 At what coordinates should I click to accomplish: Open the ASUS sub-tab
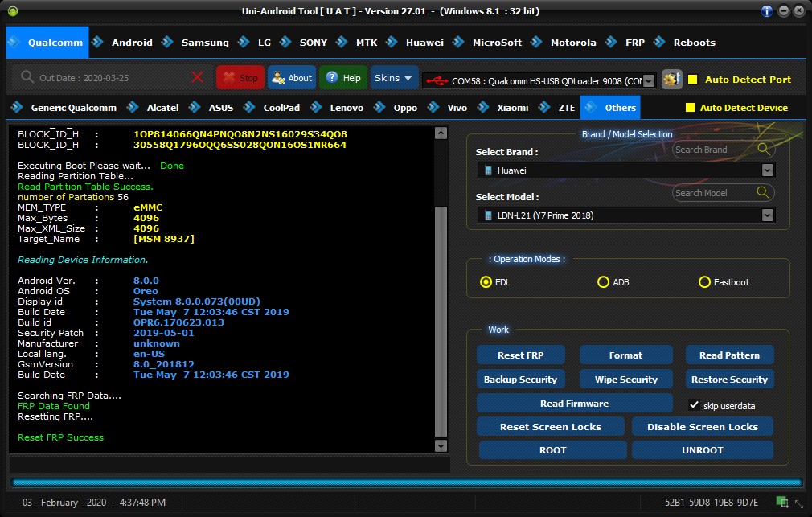coord(211,108)
